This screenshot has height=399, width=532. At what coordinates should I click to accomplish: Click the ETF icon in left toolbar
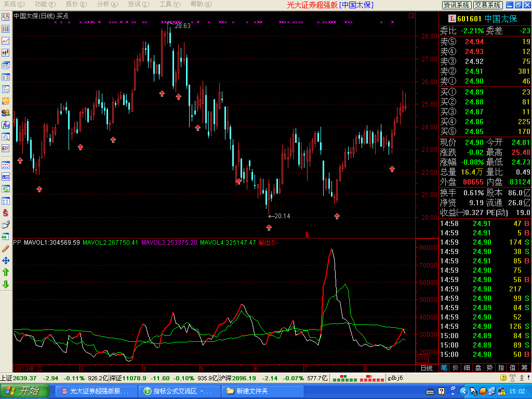[6, 149]
